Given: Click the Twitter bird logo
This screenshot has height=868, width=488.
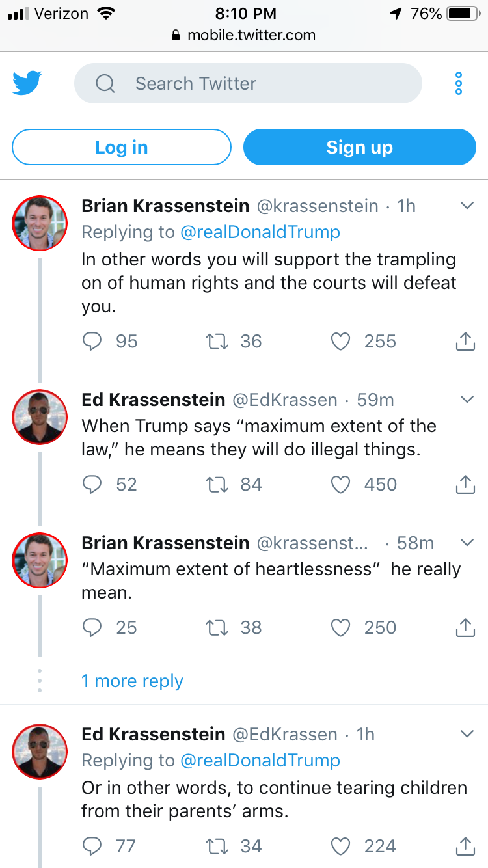Looking at the screenshot, I should click(x=27, y=83).
